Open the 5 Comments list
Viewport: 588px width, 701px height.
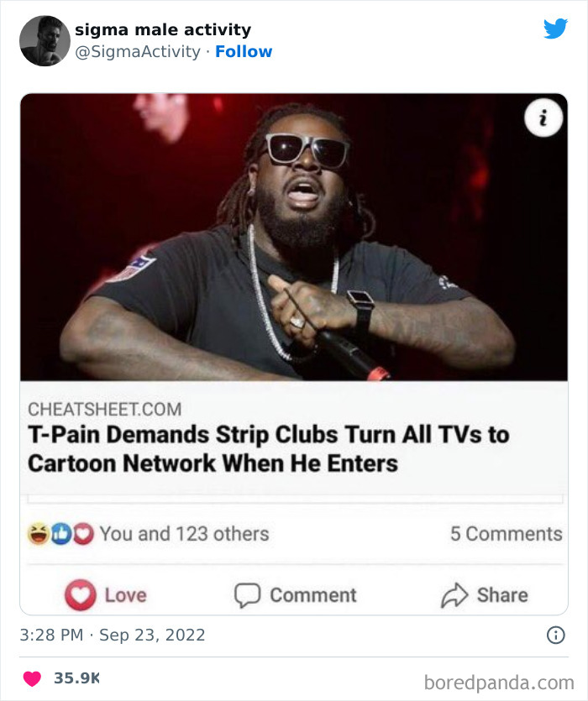[x=507, y=534]
